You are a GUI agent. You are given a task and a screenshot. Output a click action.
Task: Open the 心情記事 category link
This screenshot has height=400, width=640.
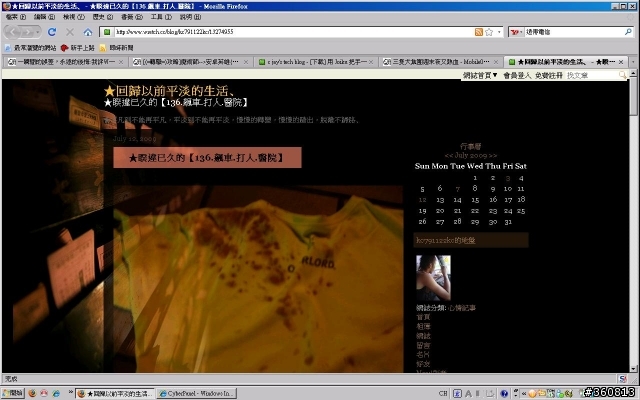(462, 308)
